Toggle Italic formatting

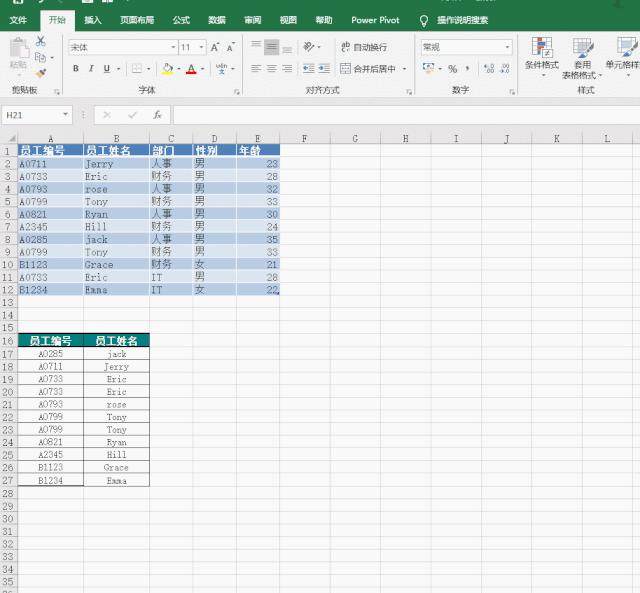coord(91,69)
